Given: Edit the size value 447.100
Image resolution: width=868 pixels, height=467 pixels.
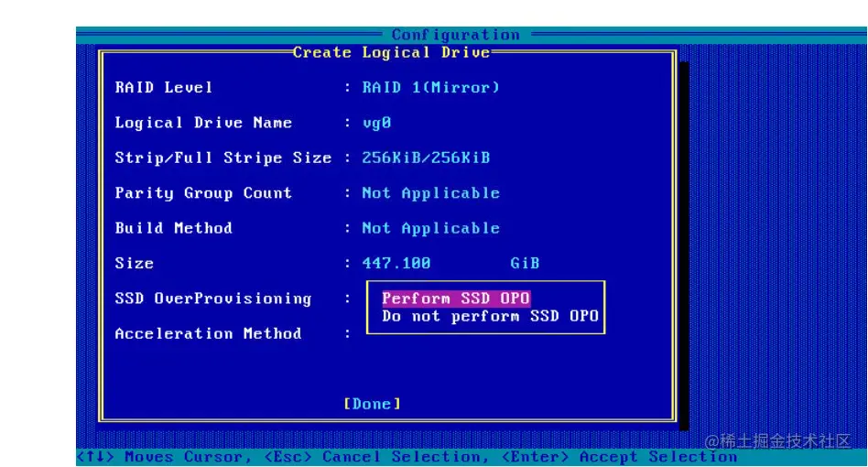Looking at the screenshot, I should [x=396, y=264].
